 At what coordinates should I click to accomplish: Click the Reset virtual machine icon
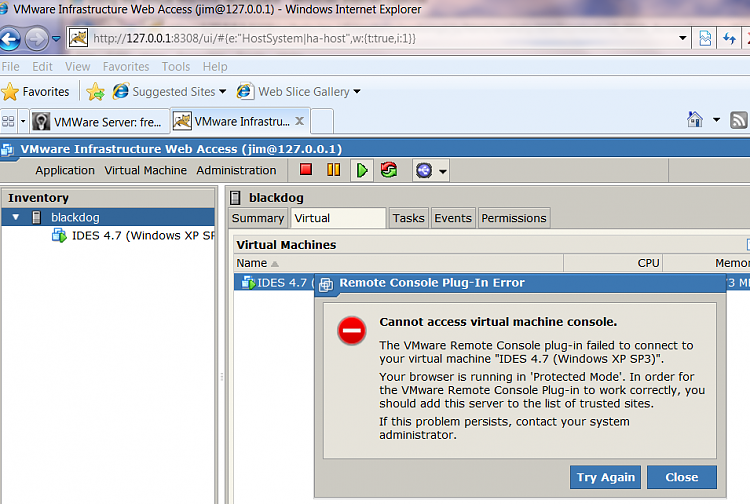click(x=389, y=170)
